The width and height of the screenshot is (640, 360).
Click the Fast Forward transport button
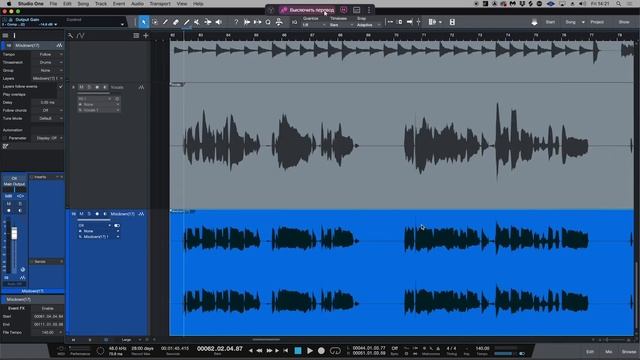click(x=269, y=351)
